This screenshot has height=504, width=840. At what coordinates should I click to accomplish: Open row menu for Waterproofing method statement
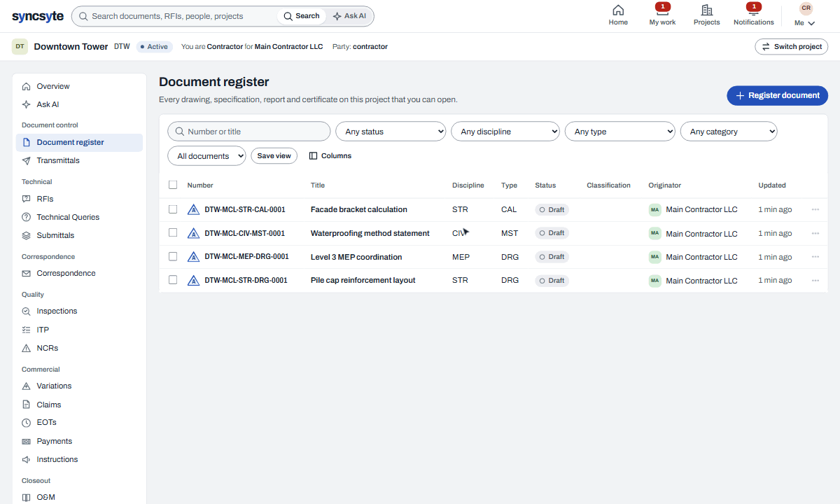click(x=815, y=233)
